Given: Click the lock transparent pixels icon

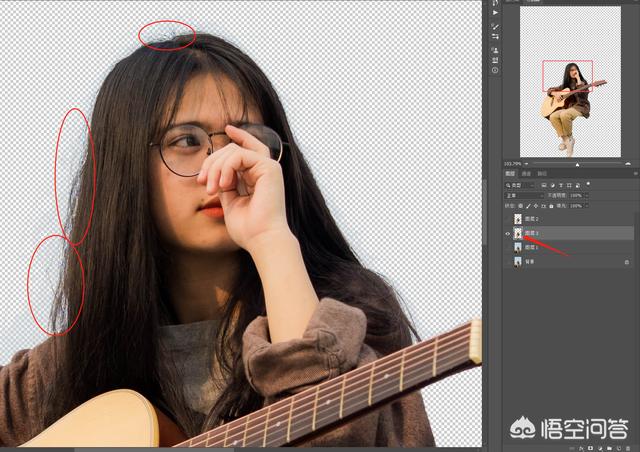Looking at the screenshot, I should click(521, 206).
